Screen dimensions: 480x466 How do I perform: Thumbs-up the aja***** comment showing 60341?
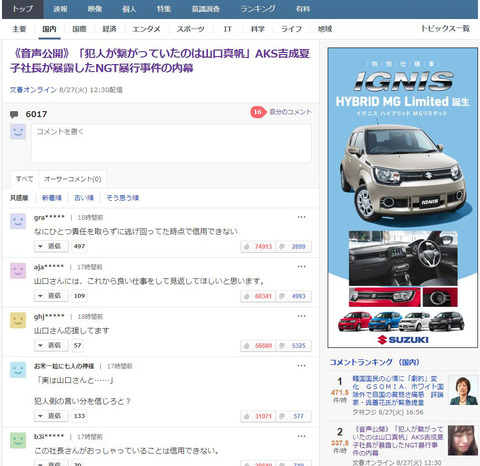[x=258, y=296]
